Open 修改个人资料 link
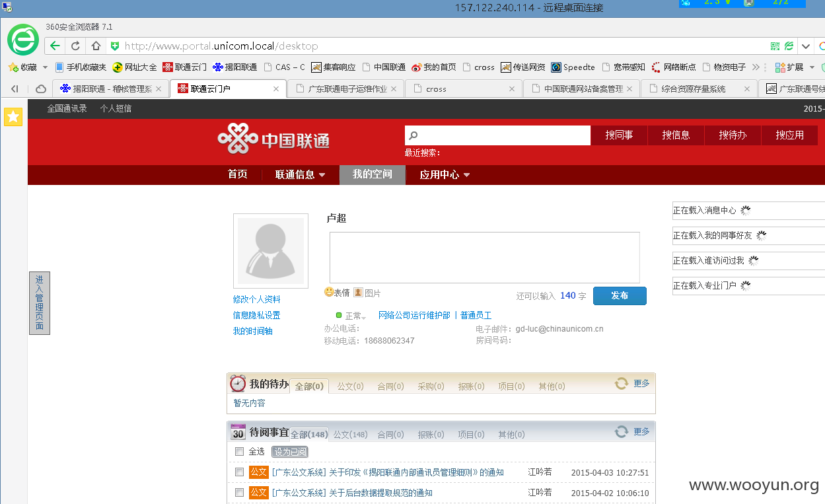This screenshot has height=504, width=825. [x=256, y=299]
